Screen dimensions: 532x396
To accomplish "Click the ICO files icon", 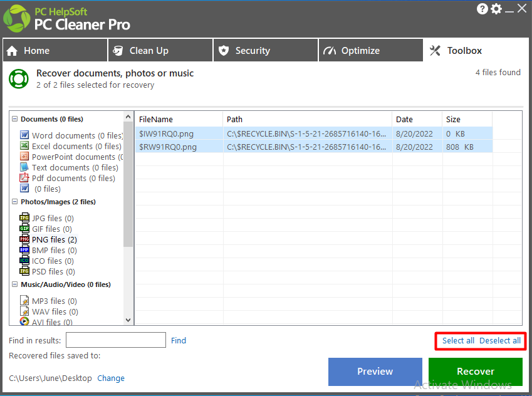I will tap(24, 261).
